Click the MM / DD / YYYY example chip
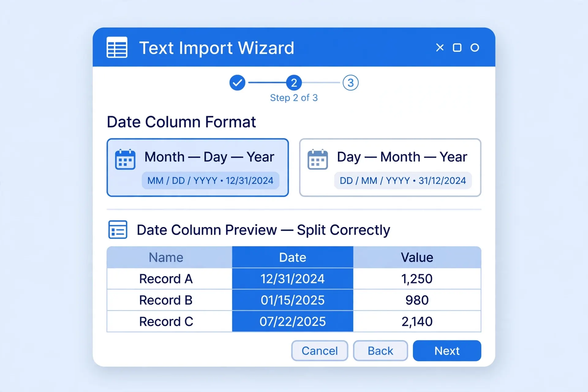Image resolution: width=588 pixels, height=392 pixels. pyautogui.click(x=210, y=180)
